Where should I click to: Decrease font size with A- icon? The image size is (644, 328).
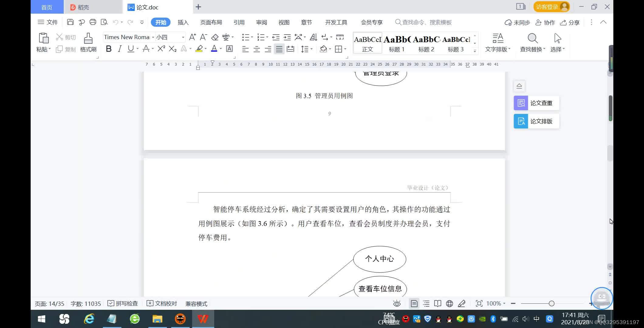pyautogui.click(x=203, y=37)
